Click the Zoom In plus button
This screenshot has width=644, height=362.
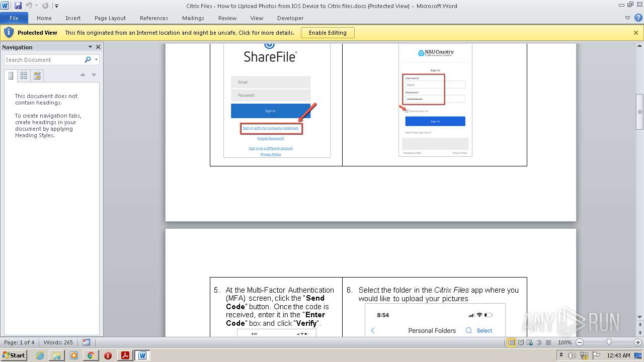coord(638,342)
